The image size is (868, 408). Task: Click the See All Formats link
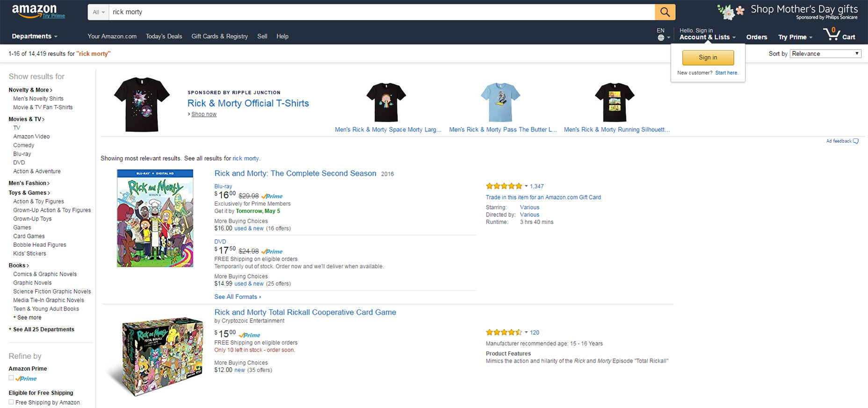pos(237,297)
